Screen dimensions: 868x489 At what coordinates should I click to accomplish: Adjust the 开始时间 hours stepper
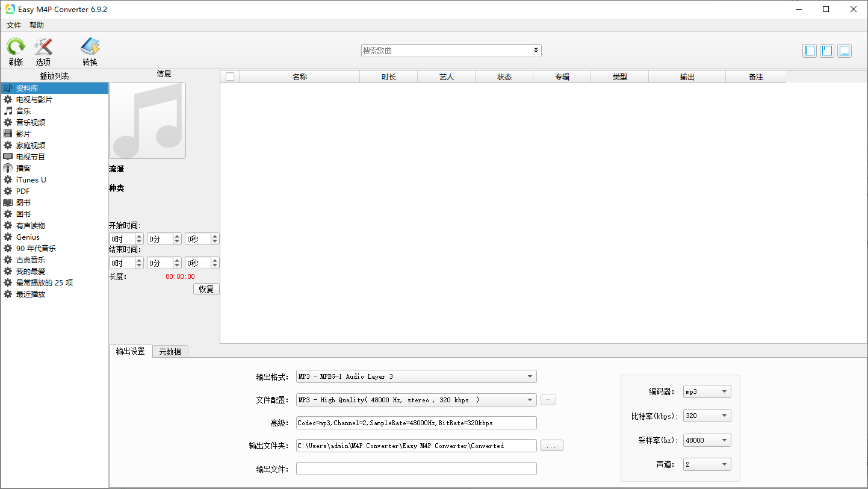click(140, 239)
